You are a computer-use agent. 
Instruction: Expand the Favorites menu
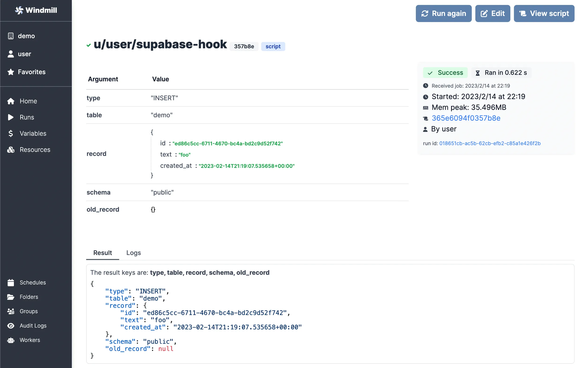click(32, 72)
